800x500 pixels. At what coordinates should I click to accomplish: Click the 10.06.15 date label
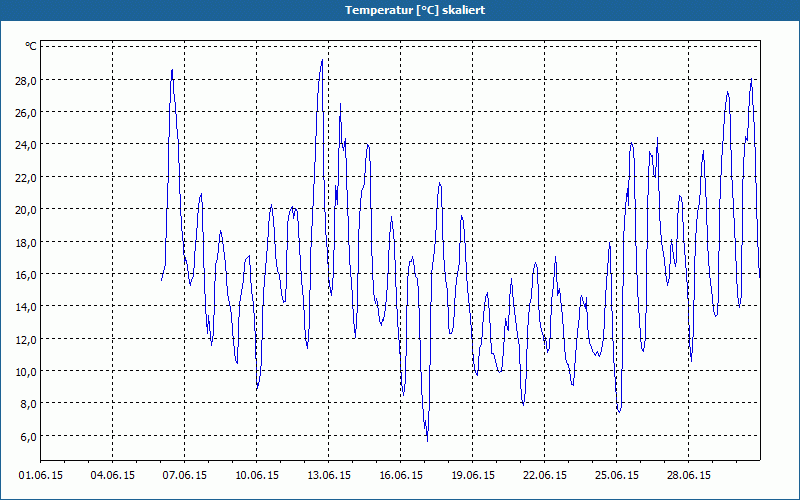click(x=257, y=476)
